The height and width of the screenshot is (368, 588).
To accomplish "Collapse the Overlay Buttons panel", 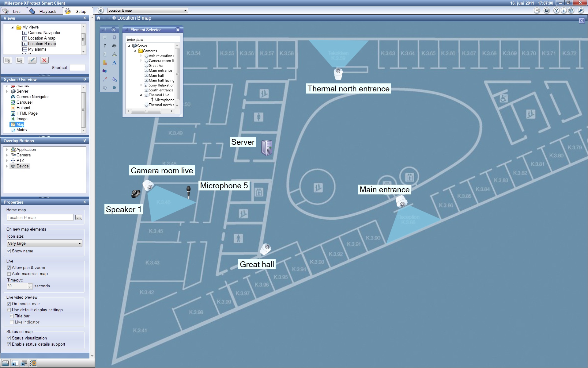I will (85, 141).
